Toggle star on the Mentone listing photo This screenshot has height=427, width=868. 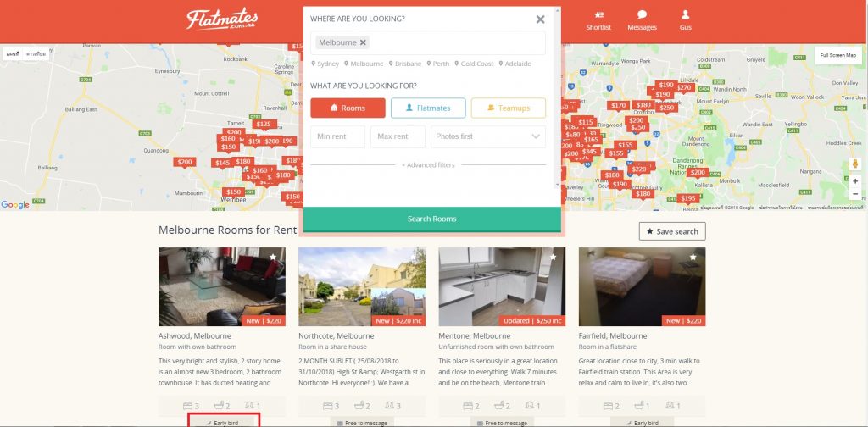pyautogui.click(x=553, y=257)
